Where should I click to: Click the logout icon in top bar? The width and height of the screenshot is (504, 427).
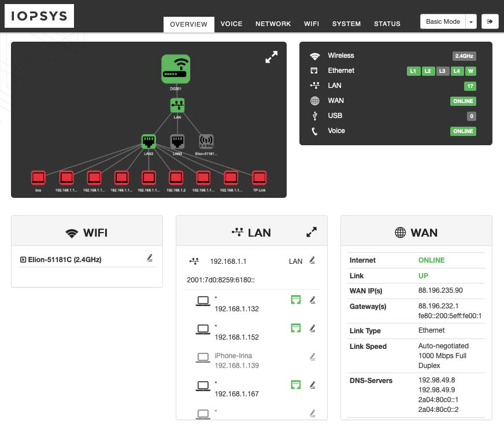click(490, 21)
